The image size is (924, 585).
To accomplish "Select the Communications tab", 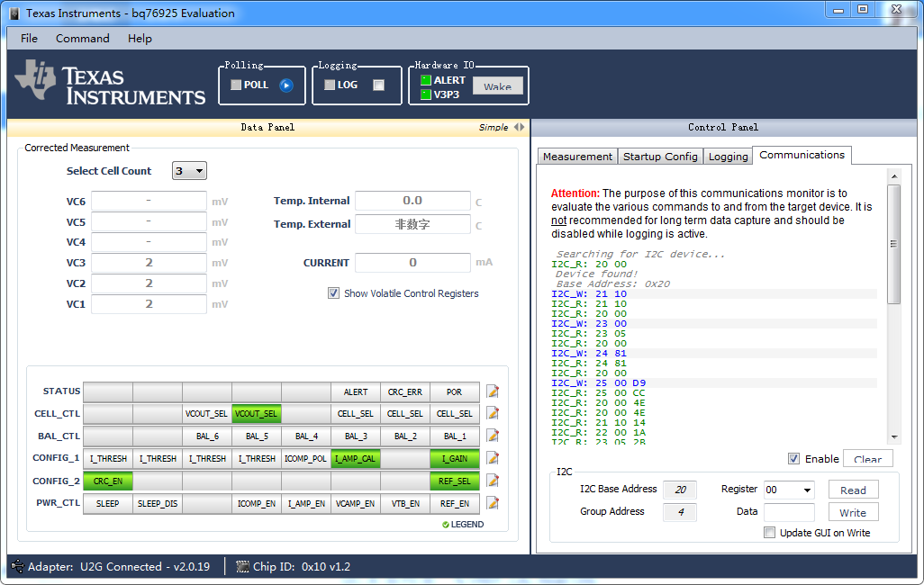I will point(802,155).
